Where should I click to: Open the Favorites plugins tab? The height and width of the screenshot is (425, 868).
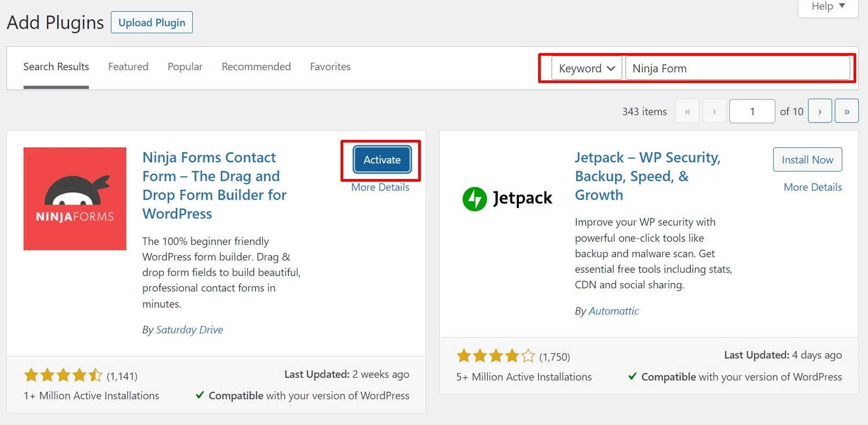tap(330, 67)
